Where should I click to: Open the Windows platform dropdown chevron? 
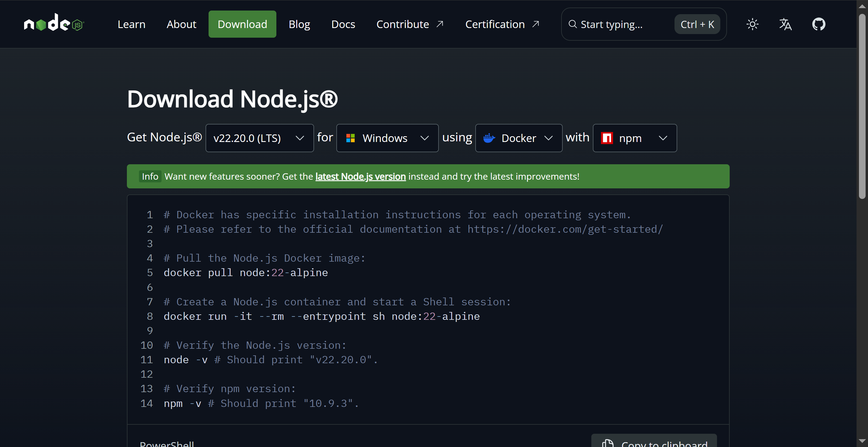click(425, 138)
